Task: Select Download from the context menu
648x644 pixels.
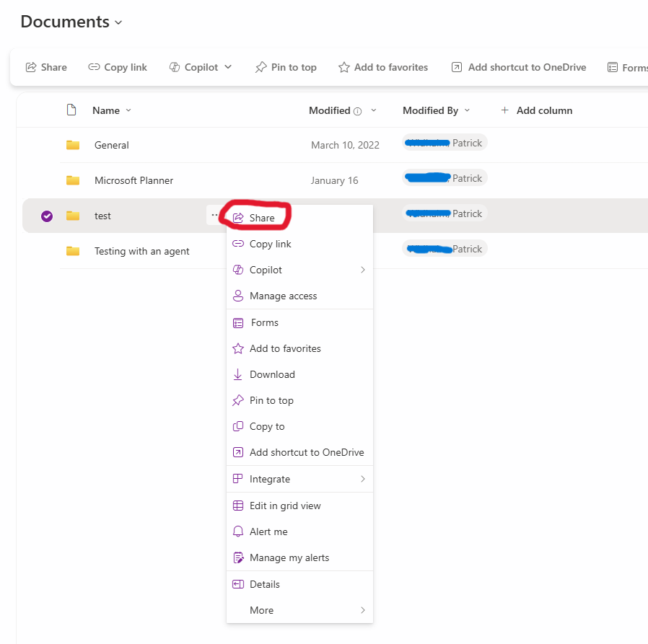Action: [x=299, y=374]
